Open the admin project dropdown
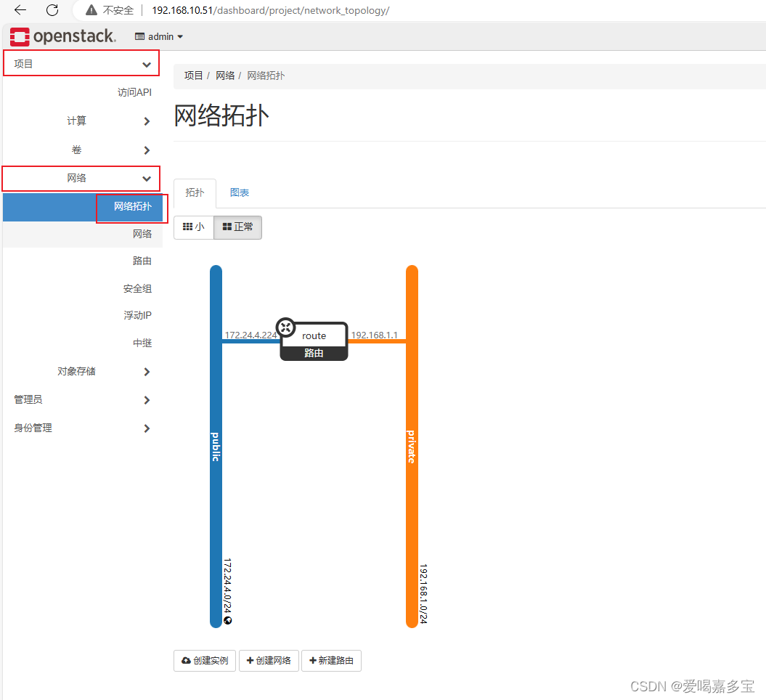The height and width of the screenshot is (700, 766). tap(159, 36)
